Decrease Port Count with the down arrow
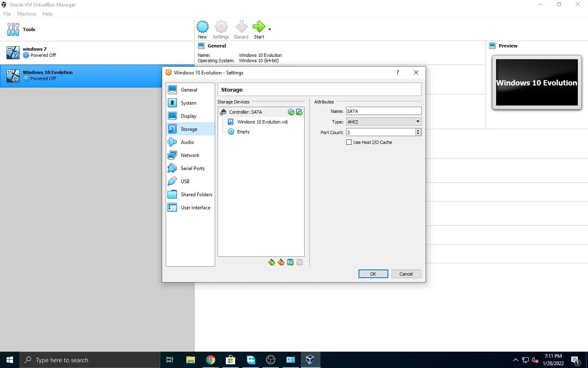The image size is (588, 368). coord(418,134)
